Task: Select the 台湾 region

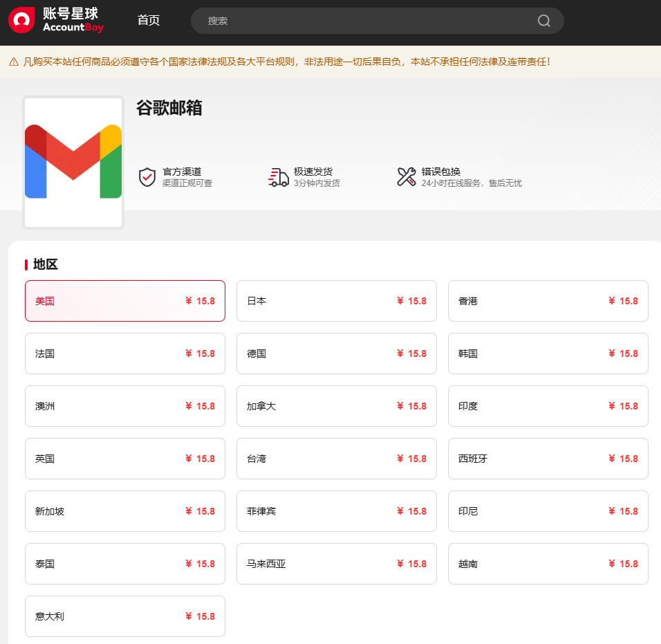Action: tap(336, 459)
